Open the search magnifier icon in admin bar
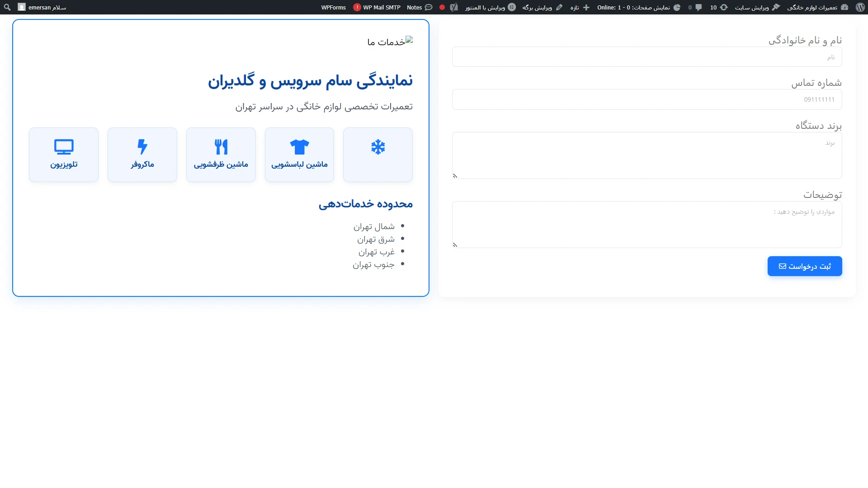The height and width of the screenshot is (488, 868). point(7,7)
